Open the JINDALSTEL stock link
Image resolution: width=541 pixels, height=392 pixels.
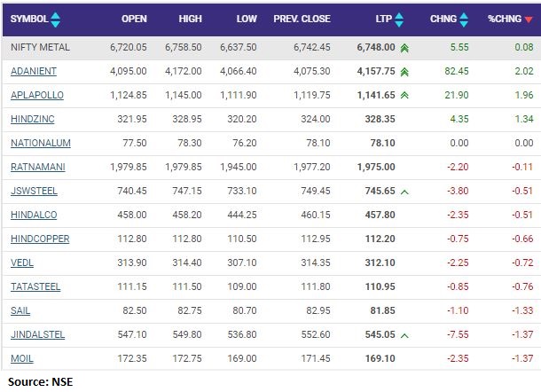tap(37, 334)
